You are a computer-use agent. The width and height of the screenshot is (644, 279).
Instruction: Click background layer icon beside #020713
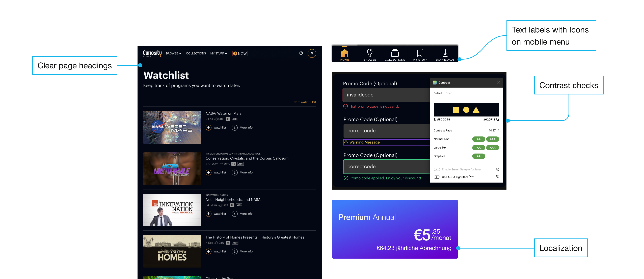[x=498, y=120]
